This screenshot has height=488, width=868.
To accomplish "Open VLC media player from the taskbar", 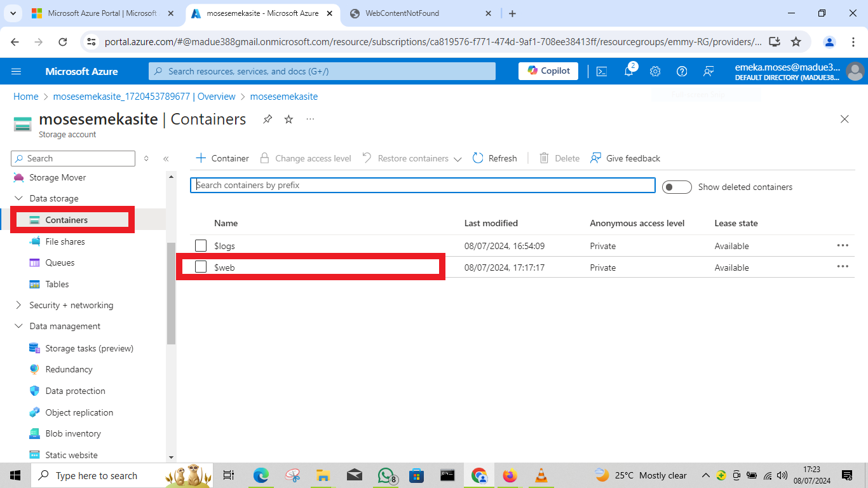I will point(541,475).
